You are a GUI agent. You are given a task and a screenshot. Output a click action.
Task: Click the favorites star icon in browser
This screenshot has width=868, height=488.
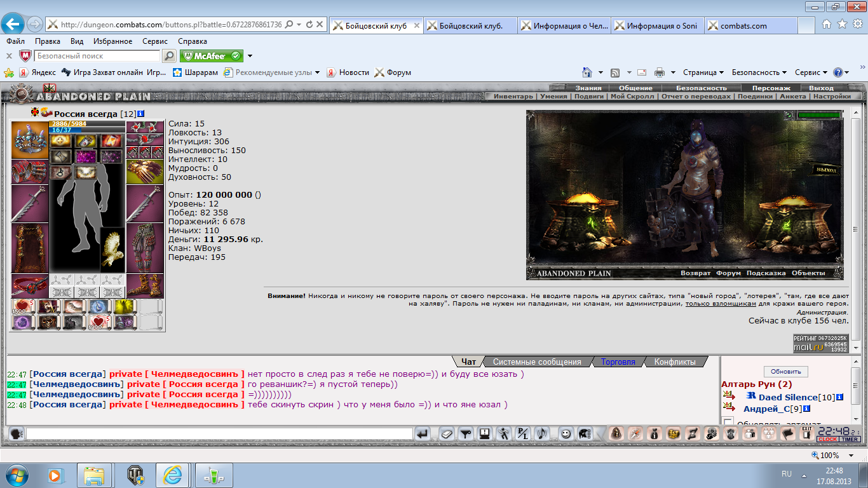[842, 24]
